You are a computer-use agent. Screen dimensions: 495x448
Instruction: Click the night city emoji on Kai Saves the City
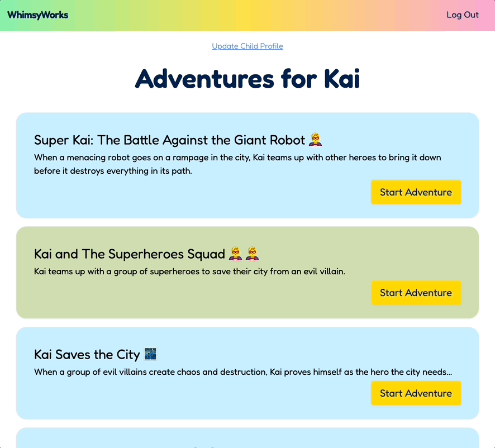pos(150,355)
